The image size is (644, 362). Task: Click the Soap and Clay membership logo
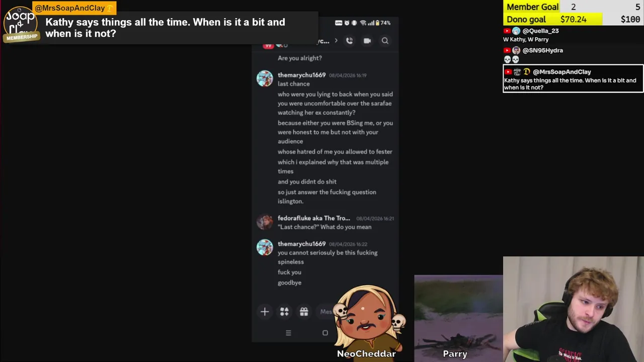click(x=20, y=24)
